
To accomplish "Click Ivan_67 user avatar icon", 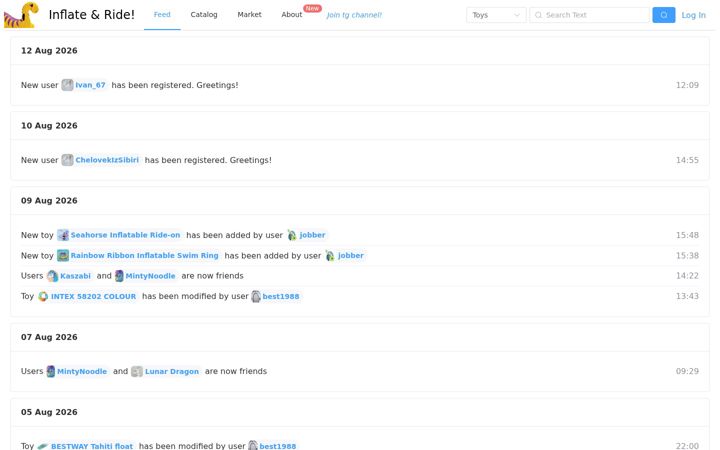I will point(68,85).
